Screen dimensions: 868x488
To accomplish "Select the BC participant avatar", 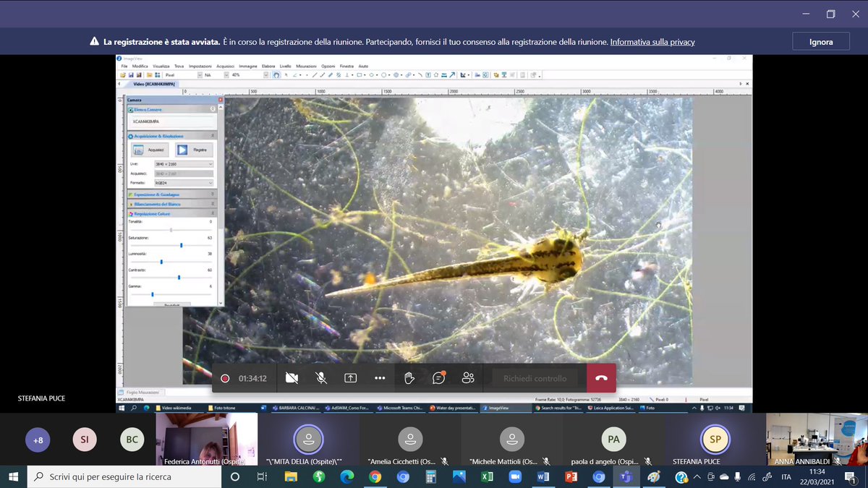I will (132, 440).
